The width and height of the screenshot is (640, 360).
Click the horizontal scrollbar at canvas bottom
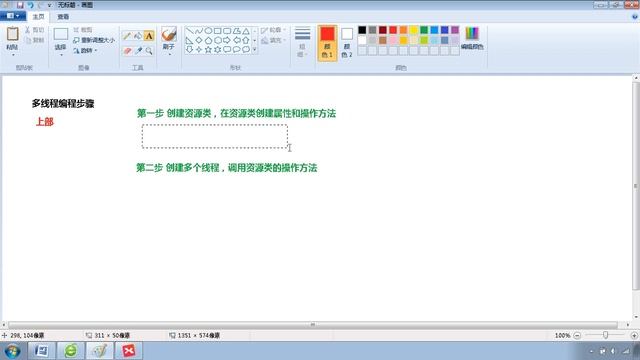(313, 325)
